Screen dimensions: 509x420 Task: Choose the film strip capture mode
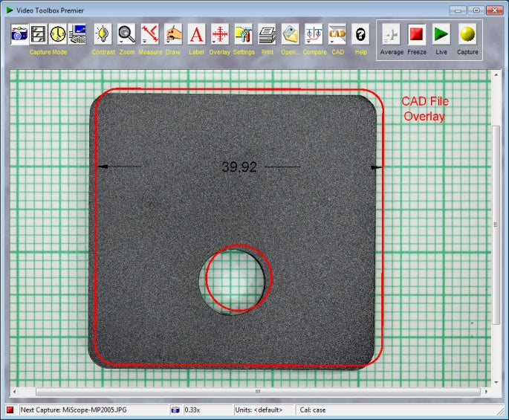pyautogui.click(x=39, y=34)
